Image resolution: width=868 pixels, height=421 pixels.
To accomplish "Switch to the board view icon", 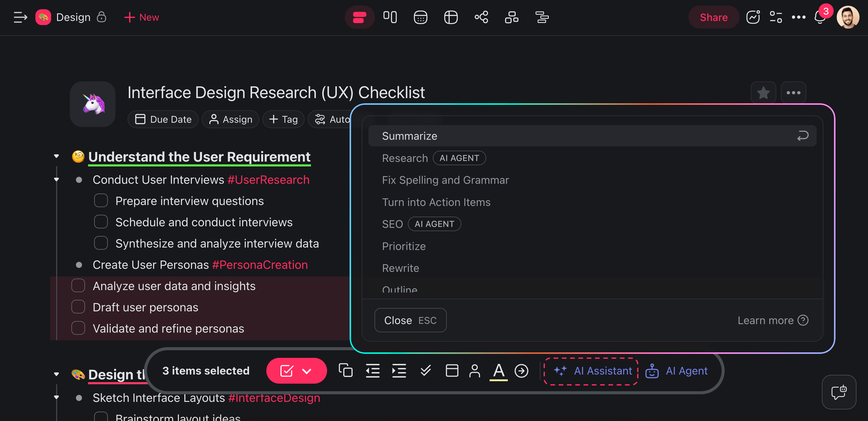I will (390, 17).
